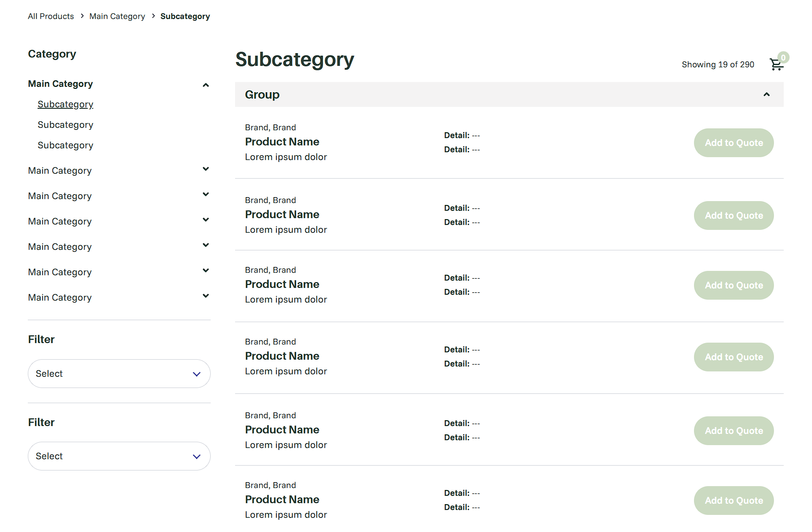The width and height of the screenshot is (812, 532).
Task: Click the second Subcategory in sidebar
Action: 65,124
